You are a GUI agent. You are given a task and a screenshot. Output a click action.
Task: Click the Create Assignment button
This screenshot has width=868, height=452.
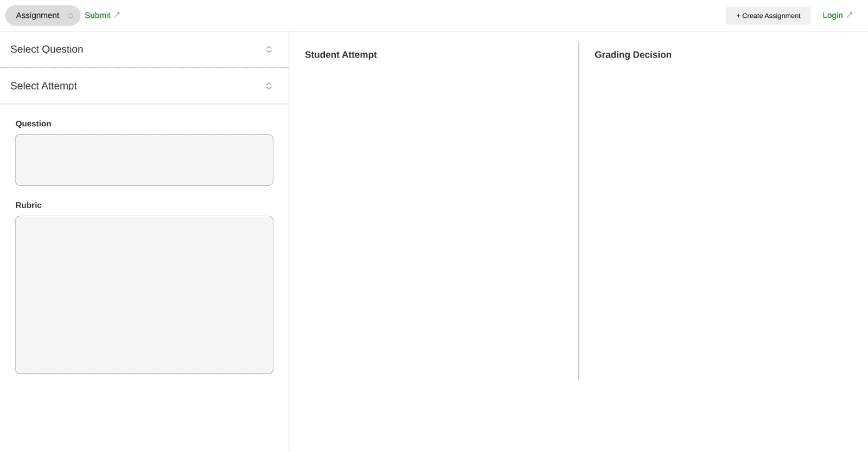click(x=768, y=16)
